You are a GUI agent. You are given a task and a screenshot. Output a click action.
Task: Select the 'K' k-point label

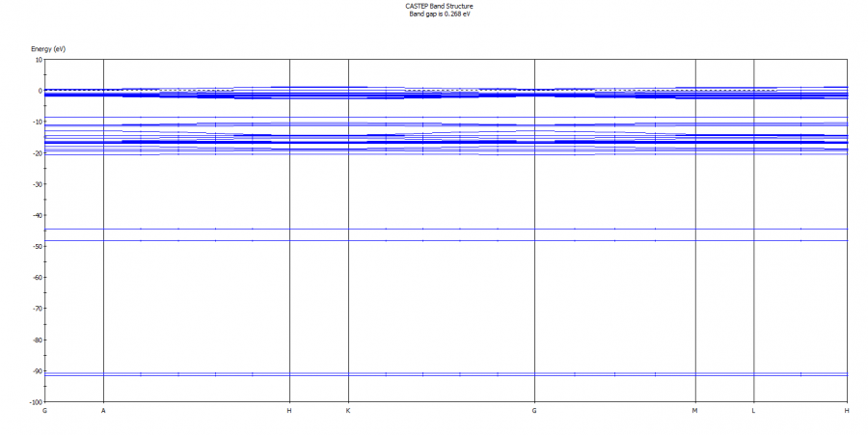[x=348, y=411]
